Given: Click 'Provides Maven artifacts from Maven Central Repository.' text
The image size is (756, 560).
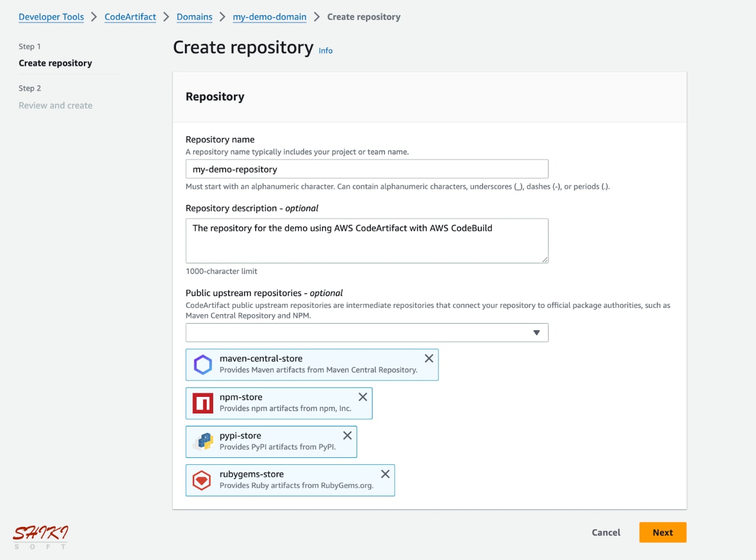Looking at the screenshot, I should click(318, 370).
